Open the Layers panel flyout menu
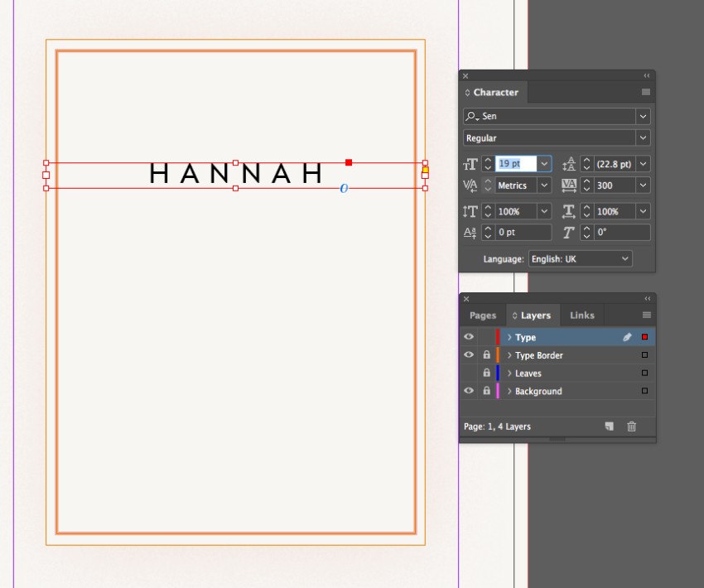704x588 pixels. point(646,315)
